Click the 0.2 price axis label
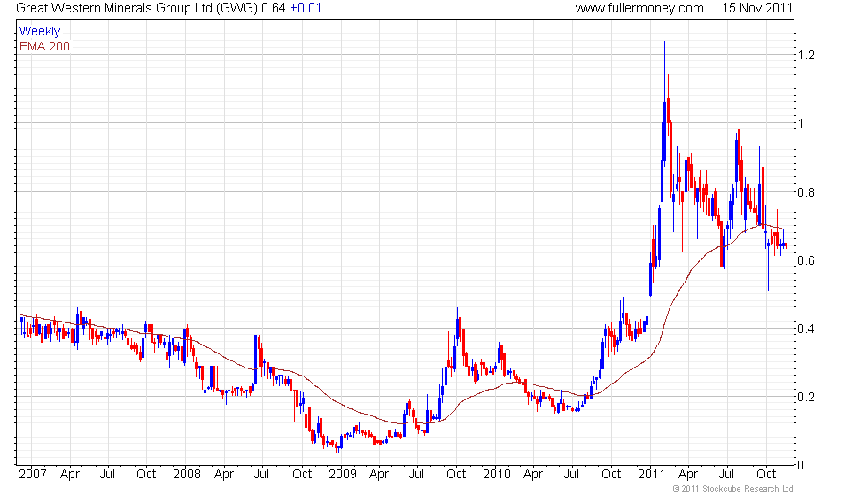 806,397
